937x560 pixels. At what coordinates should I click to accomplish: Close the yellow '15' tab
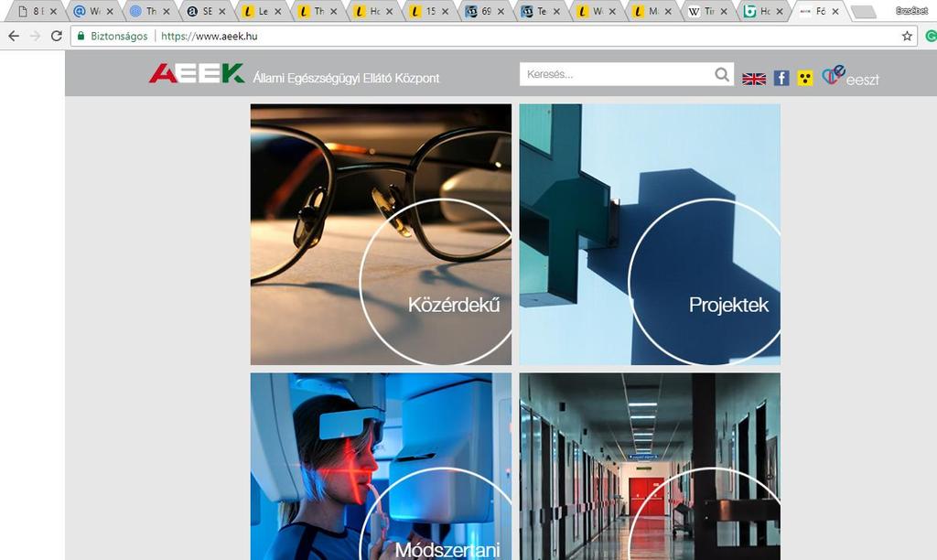click(446, 11)
